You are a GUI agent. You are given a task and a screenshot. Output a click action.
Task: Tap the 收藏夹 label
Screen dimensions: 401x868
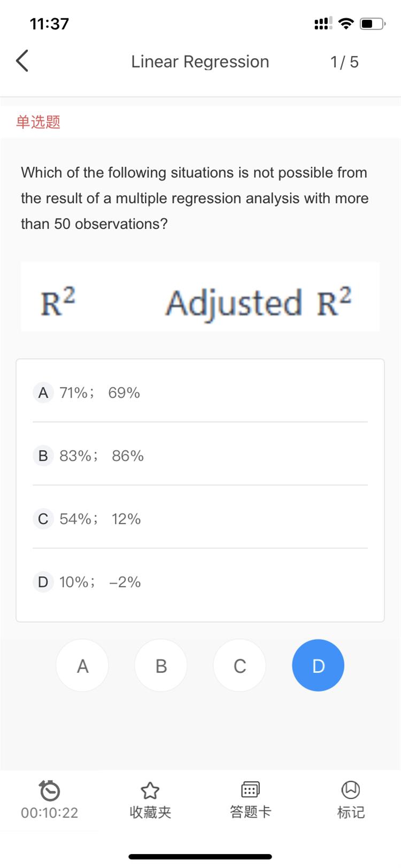(150, 812)
